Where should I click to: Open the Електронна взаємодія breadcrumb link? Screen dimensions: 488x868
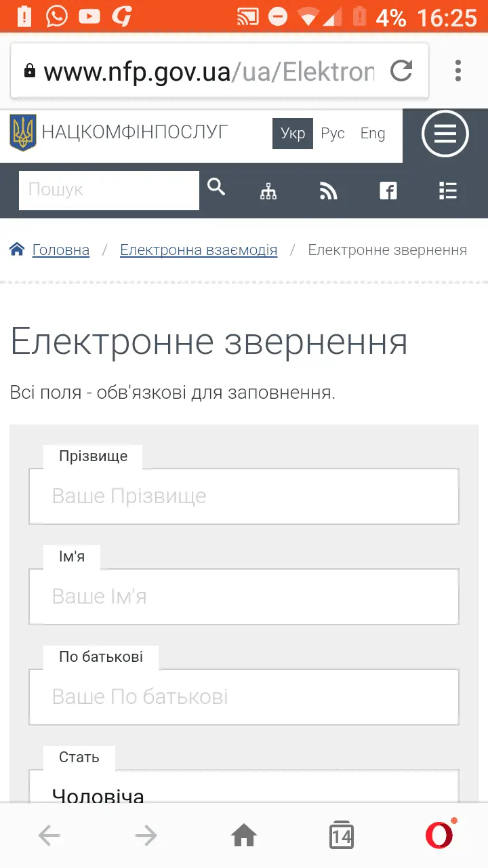(x=199, y=250)
